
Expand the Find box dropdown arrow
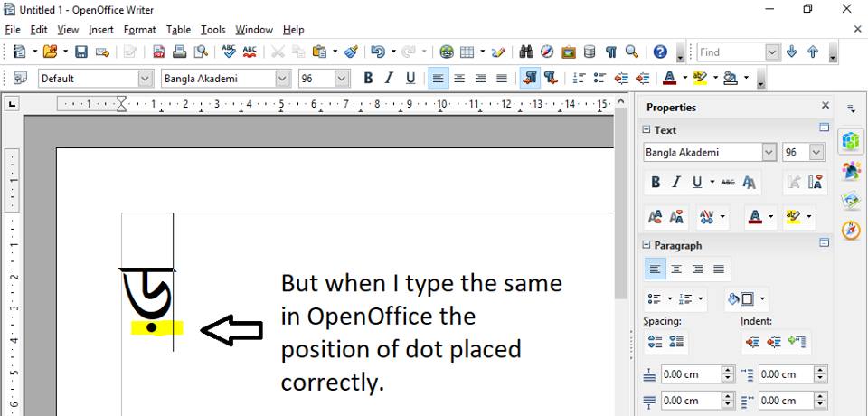pos(773,52)
